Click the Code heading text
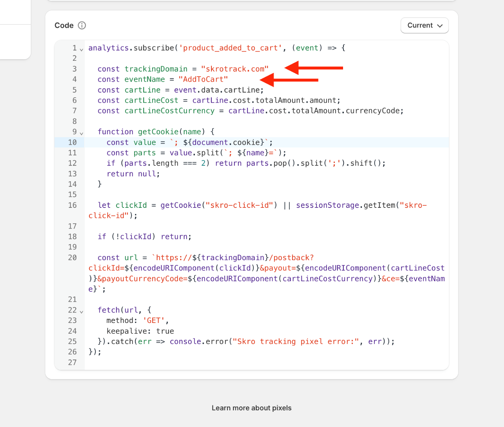504x427 pixels. point(64,26)
